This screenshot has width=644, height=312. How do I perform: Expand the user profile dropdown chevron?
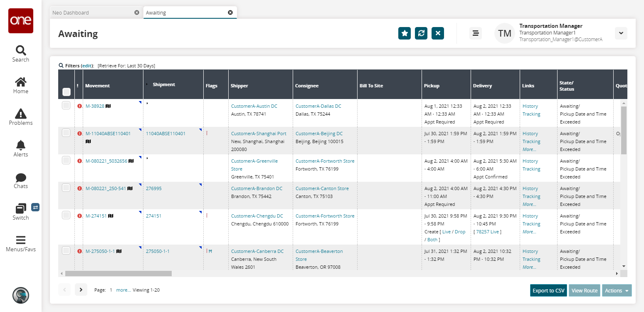click(x=621, y=33)
